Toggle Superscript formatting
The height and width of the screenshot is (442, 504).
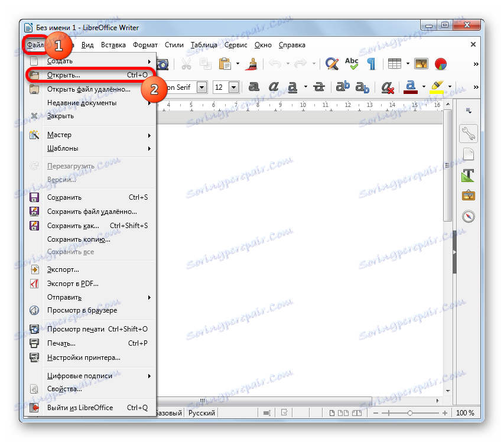point(343,86)
